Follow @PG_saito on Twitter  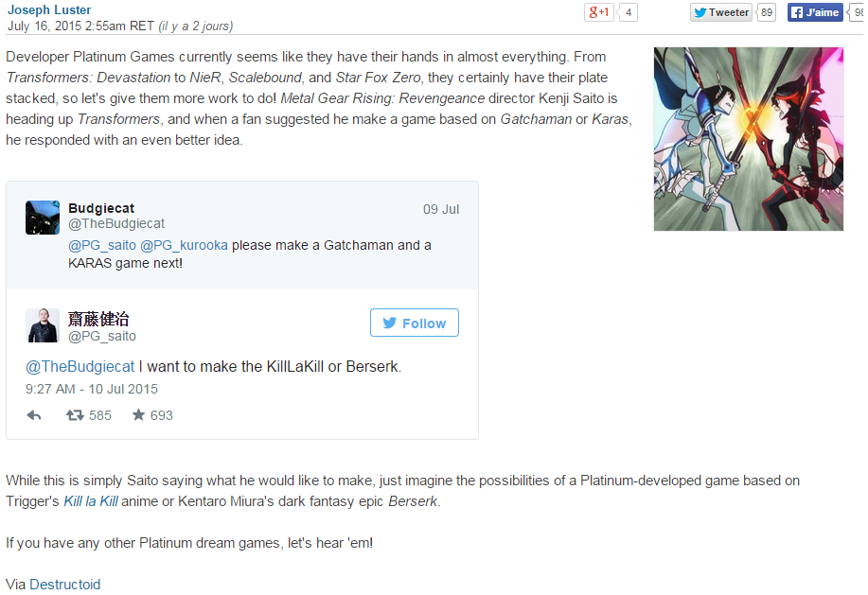point(414,323)
